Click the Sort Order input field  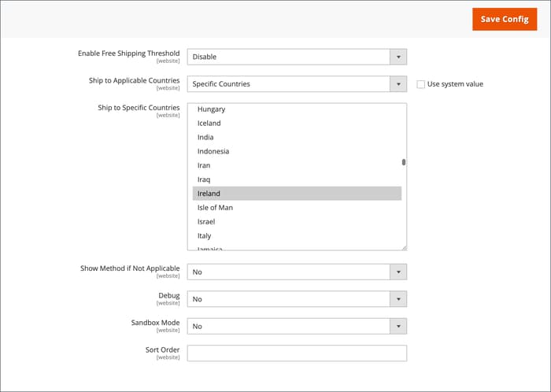click(296, 353)
